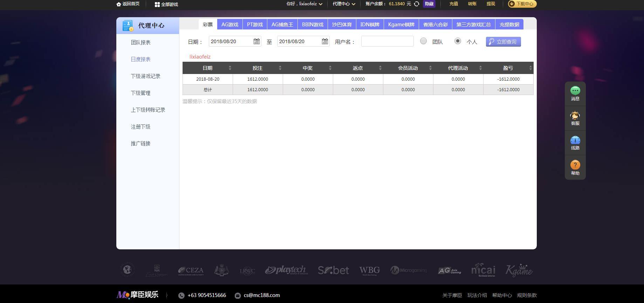This screenshot has height=303, width=644.
Task: Click the 代理中心 panel header icon
Action: pos(128,26)
